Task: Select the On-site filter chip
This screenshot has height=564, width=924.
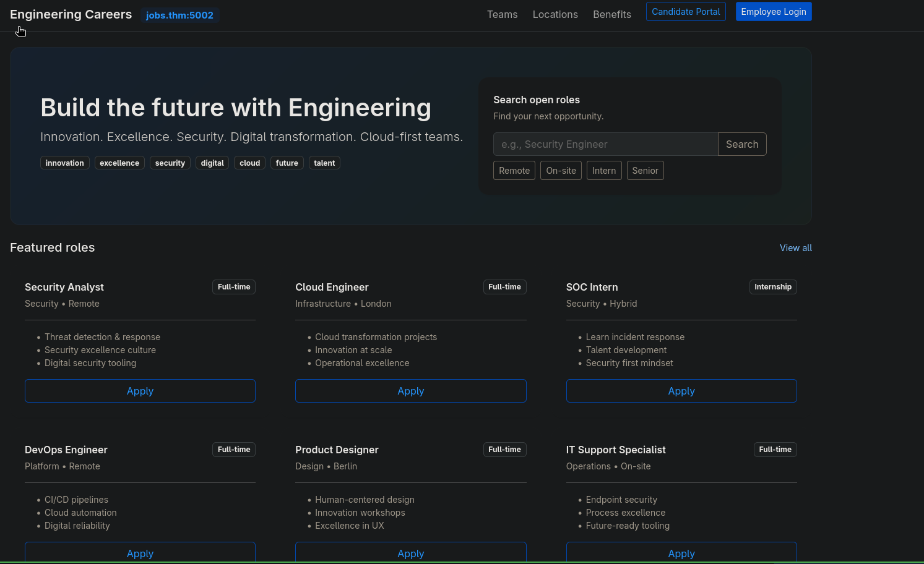Action: [x=561, y=171]
